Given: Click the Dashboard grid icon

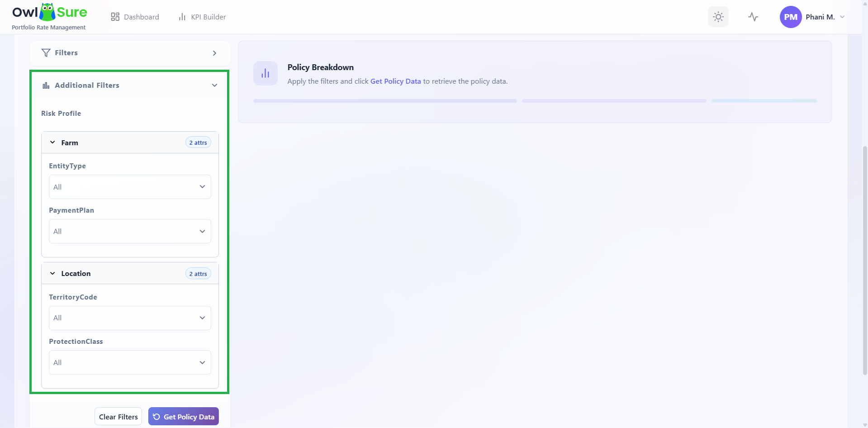Looking at the screenshot, I should [x=115, y=17].
